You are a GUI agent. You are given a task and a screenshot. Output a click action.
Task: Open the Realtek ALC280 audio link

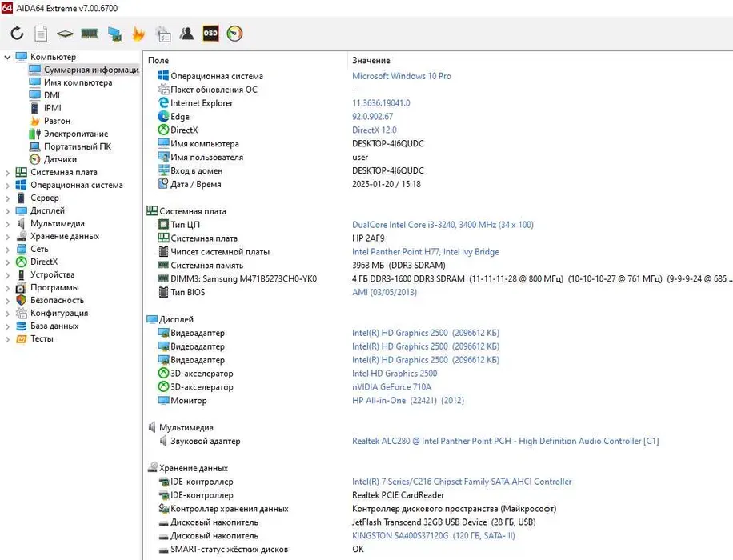click(506, 441)
